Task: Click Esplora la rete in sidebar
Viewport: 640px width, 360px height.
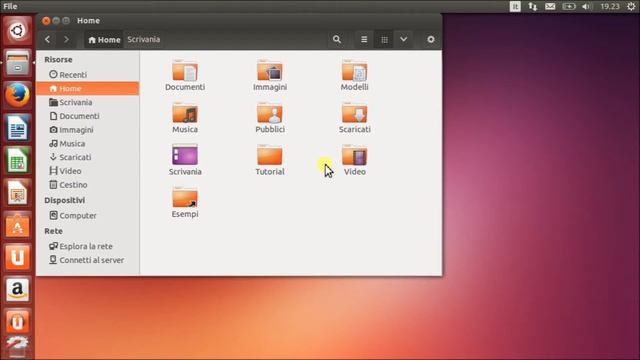Action: click(88, 247)
